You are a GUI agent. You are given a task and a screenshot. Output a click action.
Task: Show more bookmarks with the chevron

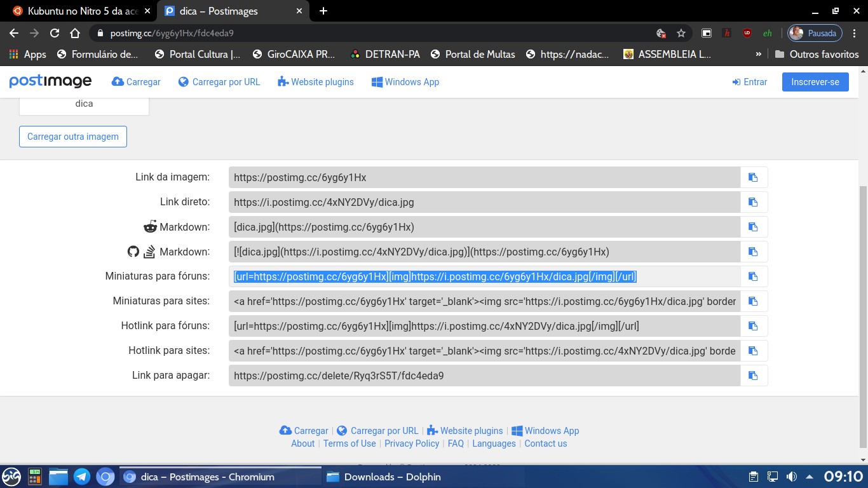click(x=758, y=54)
